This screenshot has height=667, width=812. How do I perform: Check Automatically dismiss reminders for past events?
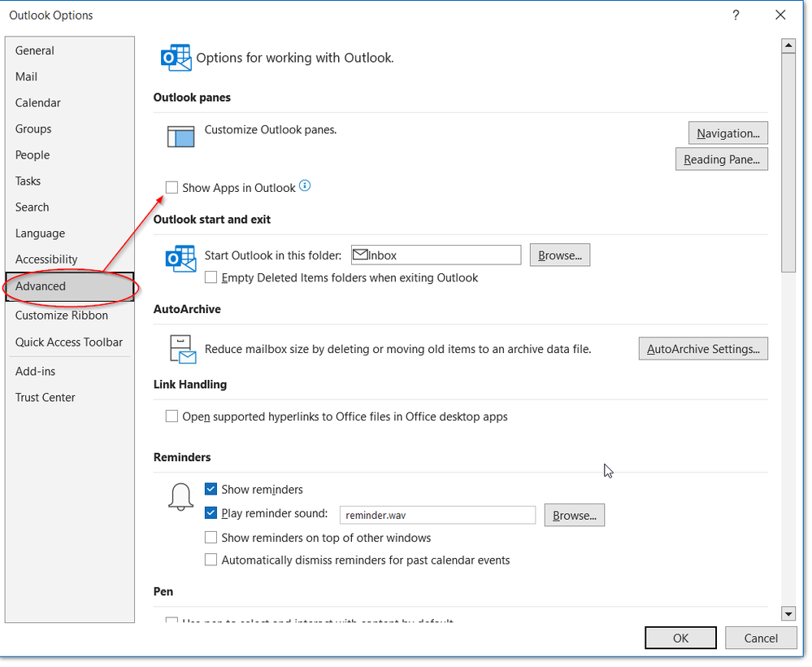tap(211, 560)
